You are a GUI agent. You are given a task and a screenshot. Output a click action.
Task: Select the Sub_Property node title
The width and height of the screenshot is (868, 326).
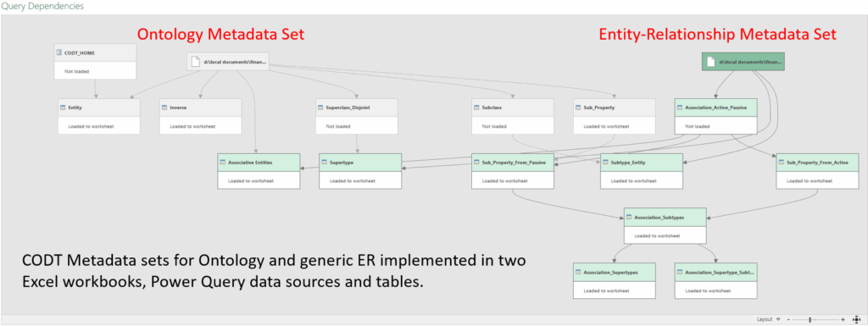[x=599, y=108]
